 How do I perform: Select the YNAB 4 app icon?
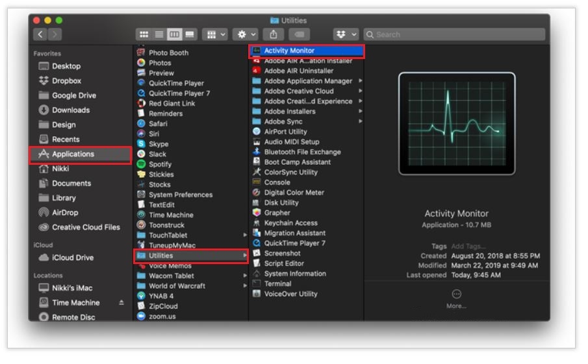(x=142, y=295)
